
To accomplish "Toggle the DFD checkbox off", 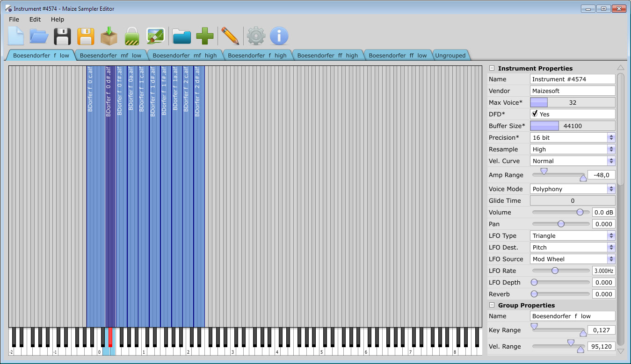I will coord(535,114).
